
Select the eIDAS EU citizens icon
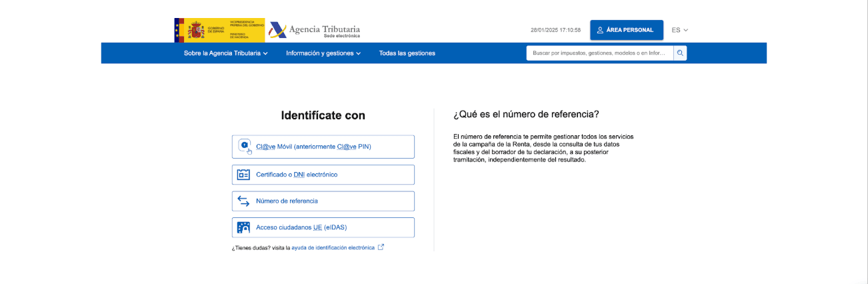pos(243,227)
